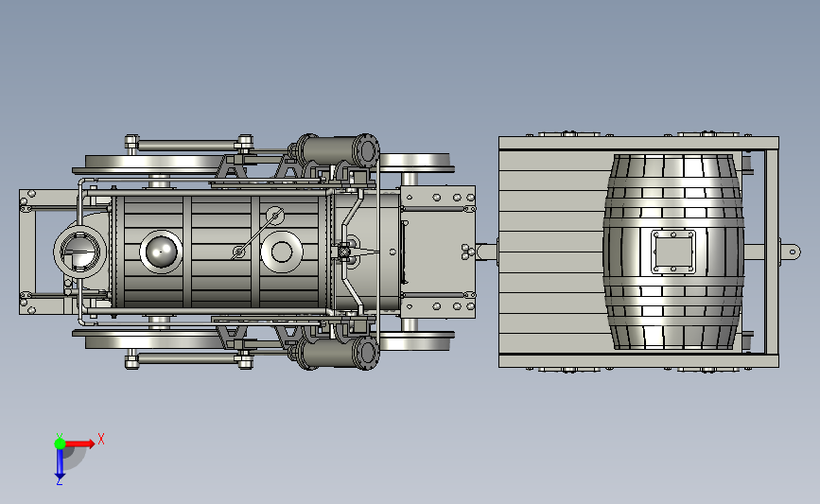Select the wooden barrel on the tender

[x=673, y=252]
